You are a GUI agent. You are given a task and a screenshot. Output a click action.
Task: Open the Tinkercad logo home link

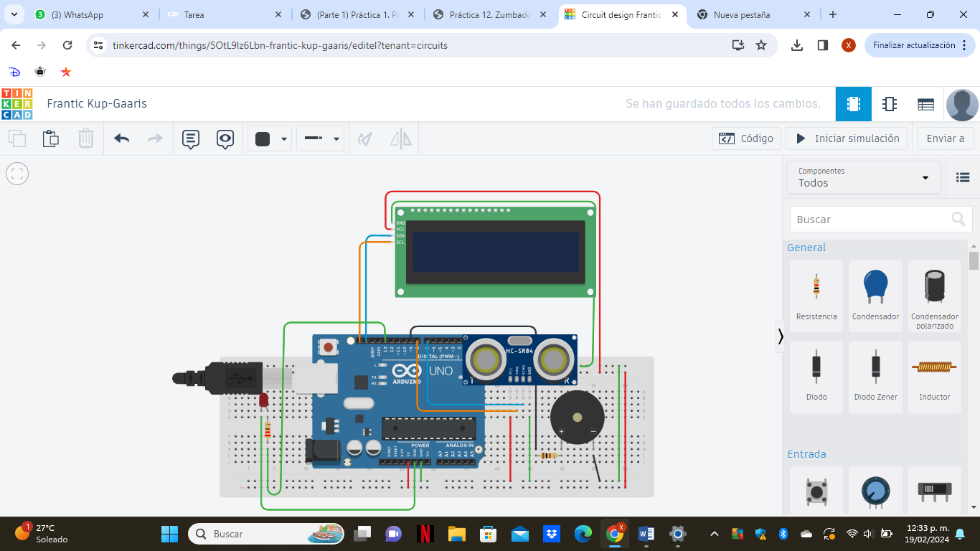pos(17,104)
